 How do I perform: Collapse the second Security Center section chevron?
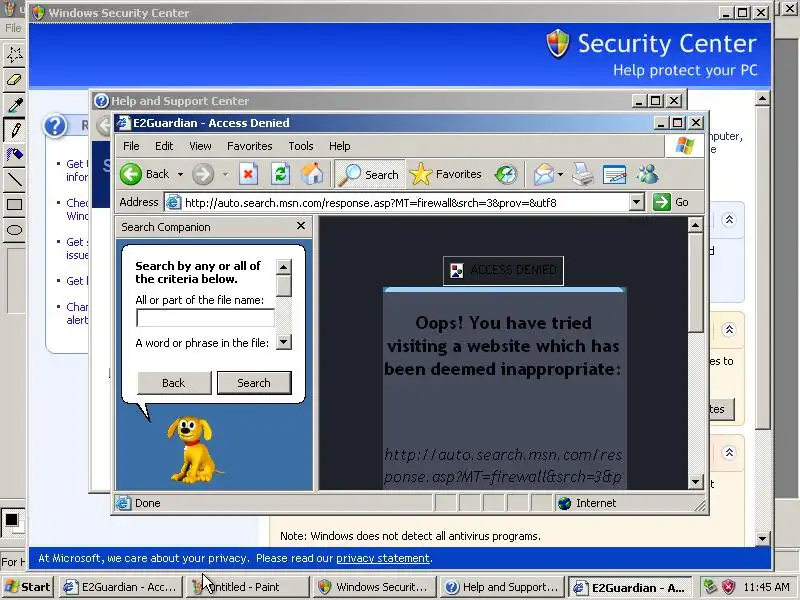click(x=729, y=330)
